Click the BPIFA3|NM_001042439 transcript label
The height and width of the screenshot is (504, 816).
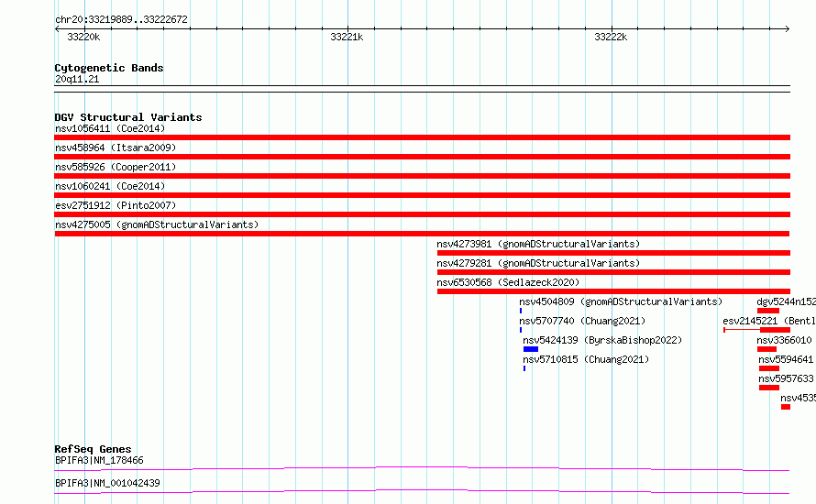tap(107, 483)
